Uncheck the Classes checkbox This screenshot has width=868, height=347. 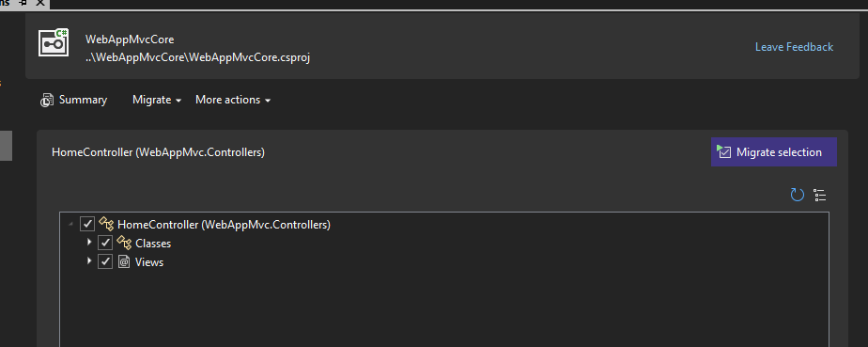105,243
